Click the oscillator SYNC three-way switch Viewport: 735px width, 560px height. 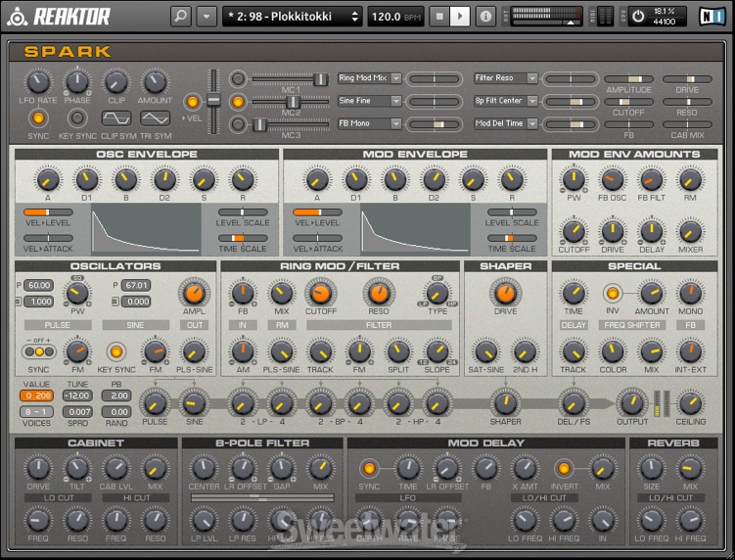[x=38, y=351]
